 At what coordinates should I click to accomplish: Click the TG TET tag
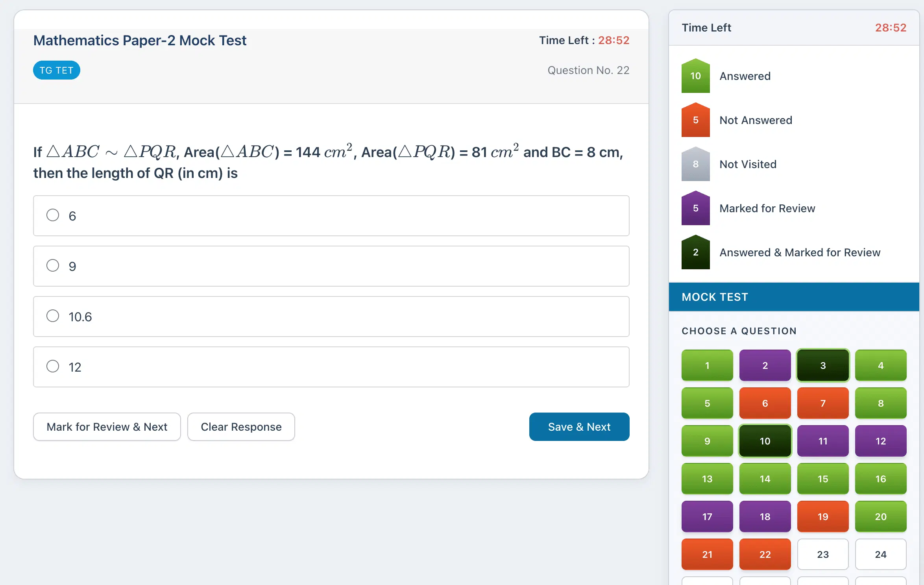point(56,70)
